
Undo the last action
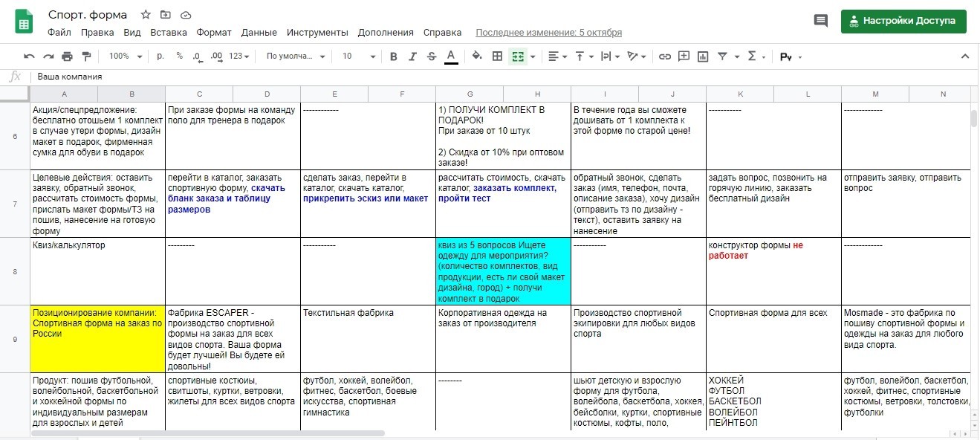pos(29,56)
